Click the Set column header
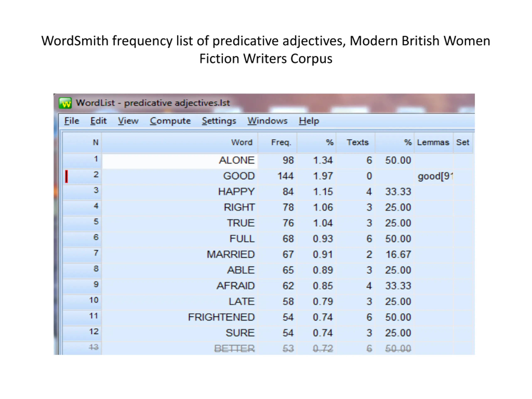Screen dimensions: 532x399 [x=463, y=142]
